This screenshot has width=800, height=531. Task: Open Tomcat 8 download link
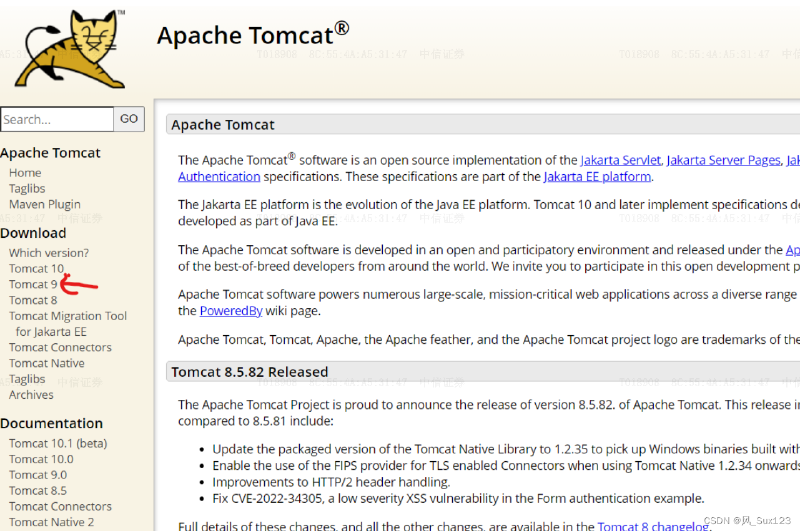pos(33,300)
